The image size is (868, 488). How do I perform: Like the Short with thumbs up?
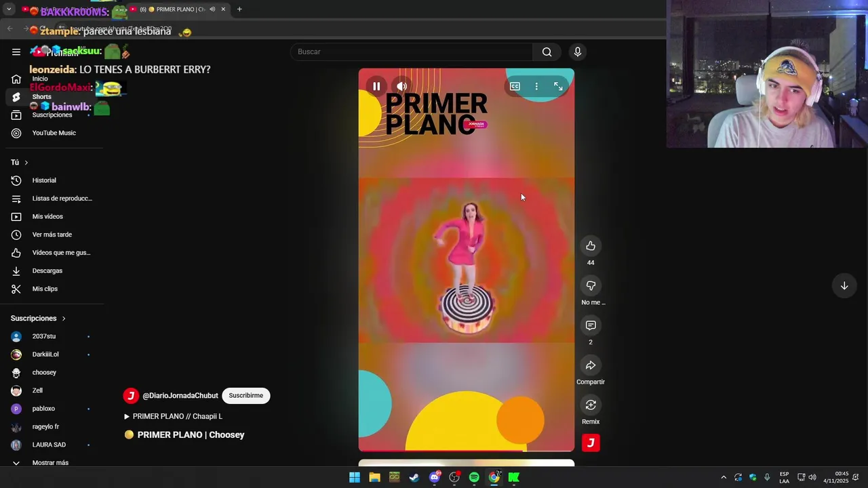click(591, 245)
